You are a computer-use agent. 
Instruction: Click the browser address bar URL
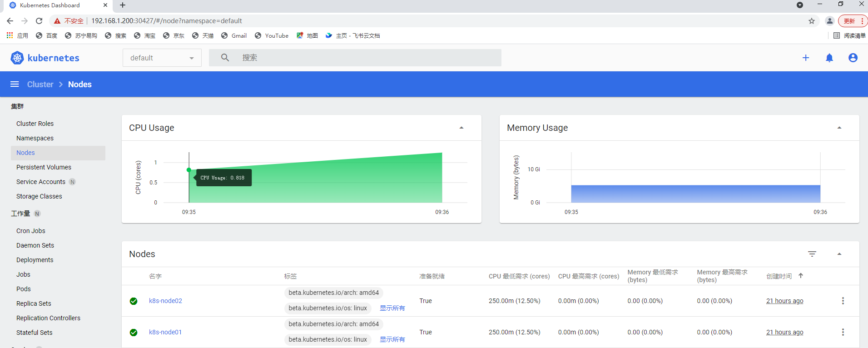pyautogui.click(x=167, y=21)
